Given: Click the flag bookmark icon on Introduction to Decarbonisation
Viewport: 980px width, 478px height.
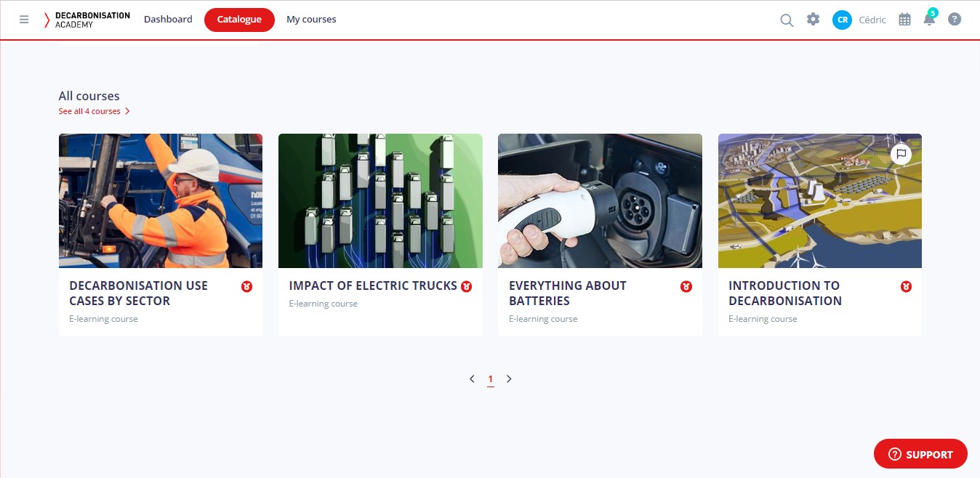Looking at the screenshot, I should 901,154.
